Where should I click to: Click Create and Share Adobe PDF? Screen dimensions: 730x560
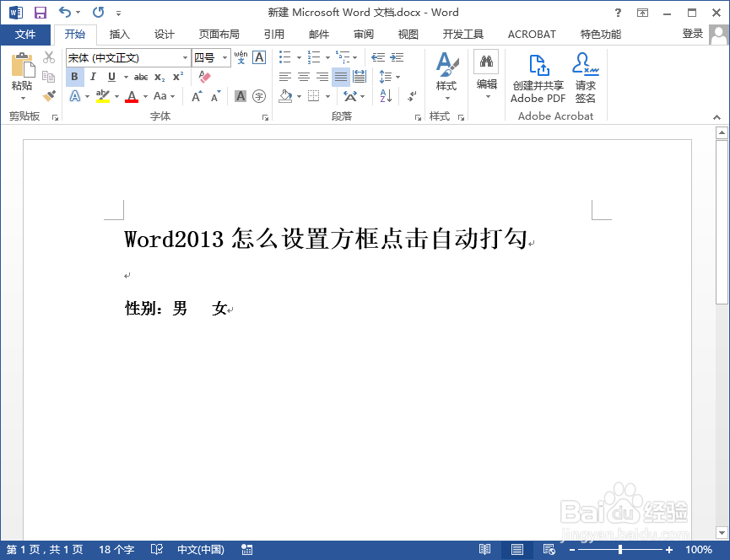click(538, 78)
